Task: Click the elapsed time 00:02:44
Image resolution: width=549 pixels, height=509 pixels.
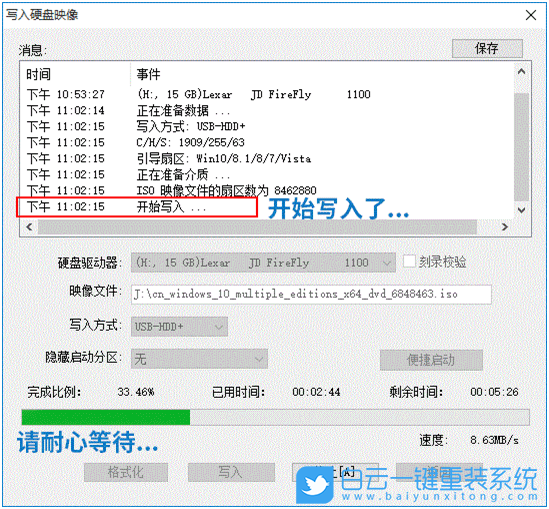Action: click(316, 392)
